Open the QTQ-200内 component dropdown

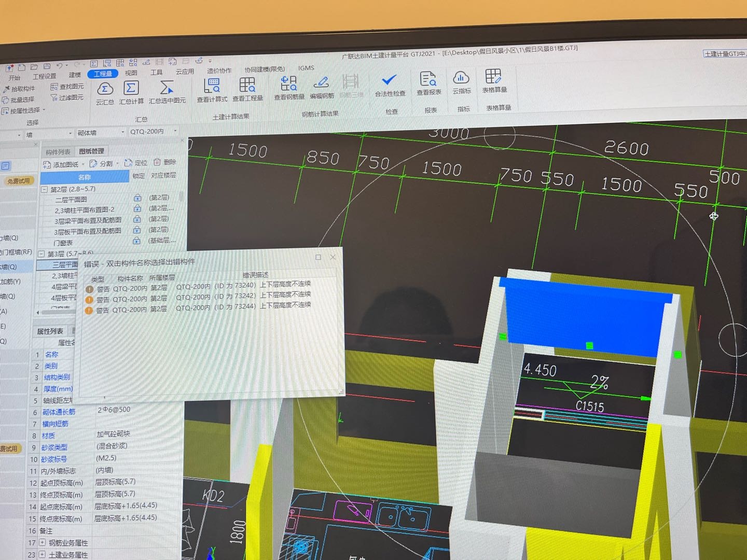[x=175, y=131]
